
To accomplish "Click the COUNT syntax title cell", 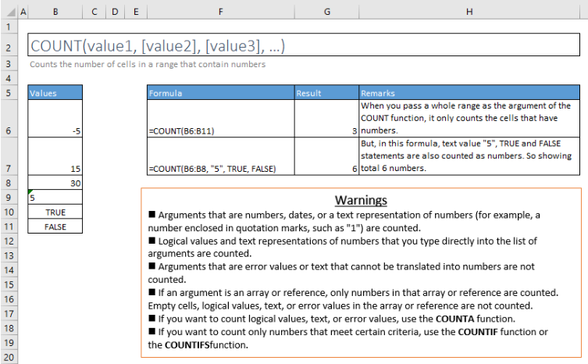I will coord(304,45).
